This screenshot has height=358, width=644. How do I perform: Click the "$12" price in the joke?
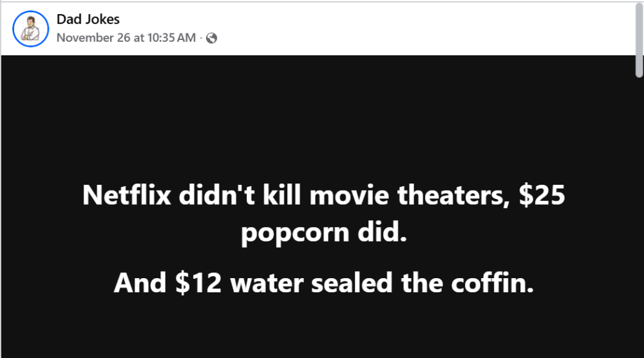(x=198, y=282)
